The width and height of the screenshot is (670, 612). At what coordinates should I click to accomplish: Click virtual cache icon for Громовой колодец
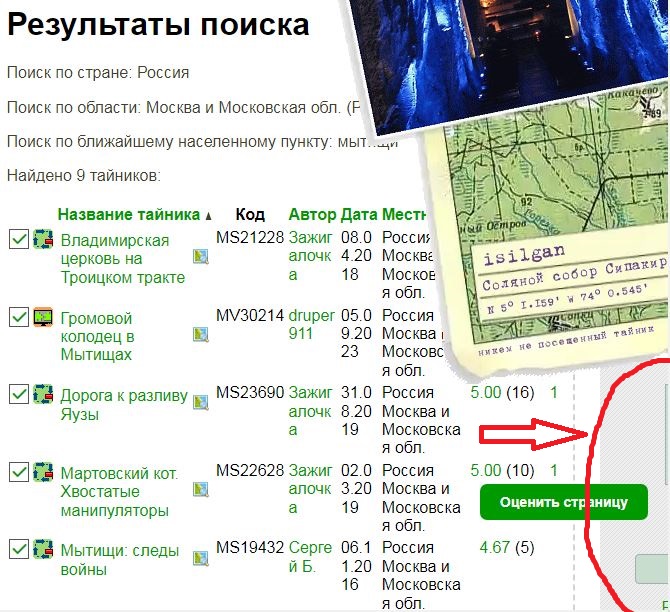point(43,317)
